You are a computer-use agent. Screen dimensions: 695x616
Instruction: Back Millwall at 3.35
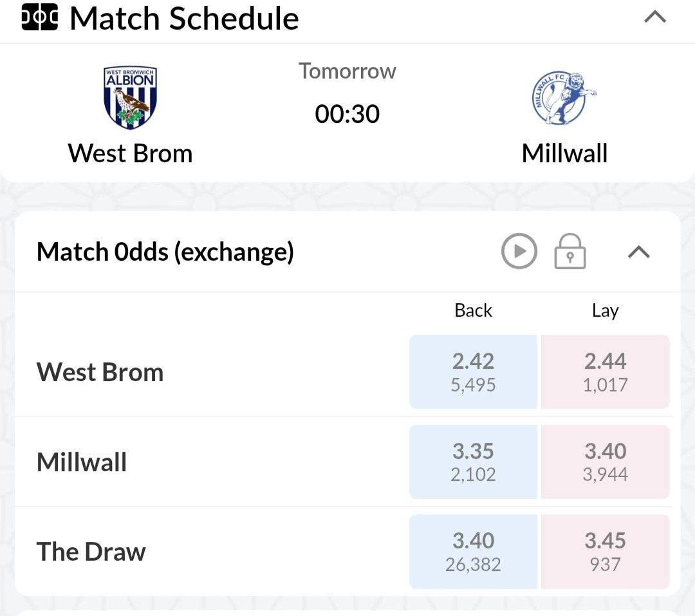[473, 462]
